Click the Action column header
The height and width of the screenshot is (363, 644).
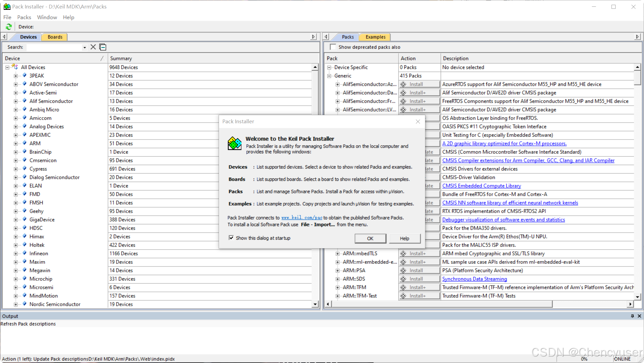(x=419, y=58)
